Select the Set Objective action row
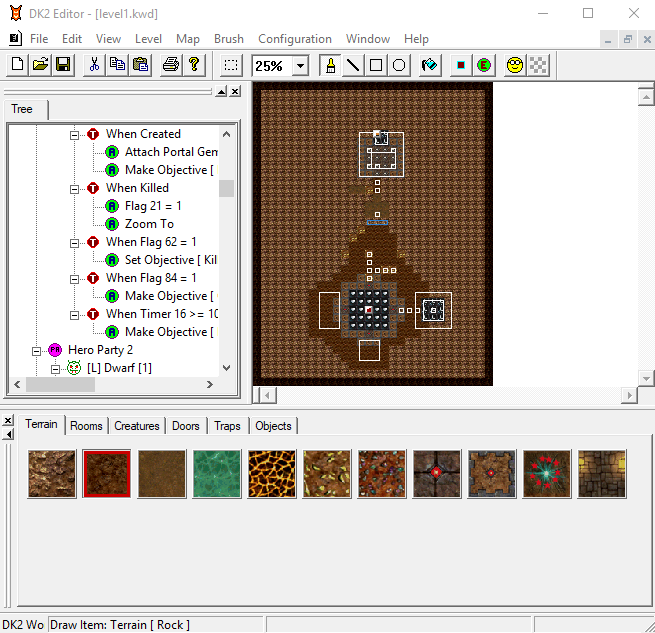This screenshot has width=655, height=633. [x=171, y=260]
